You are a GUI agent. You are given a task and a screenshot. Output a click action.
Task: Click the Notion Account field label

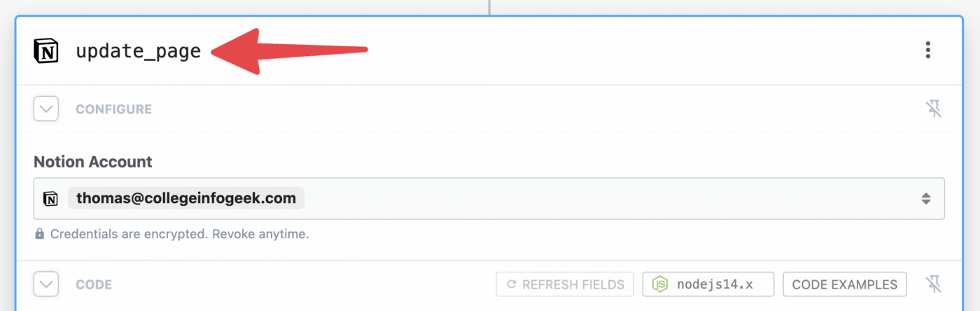[93, 162]
